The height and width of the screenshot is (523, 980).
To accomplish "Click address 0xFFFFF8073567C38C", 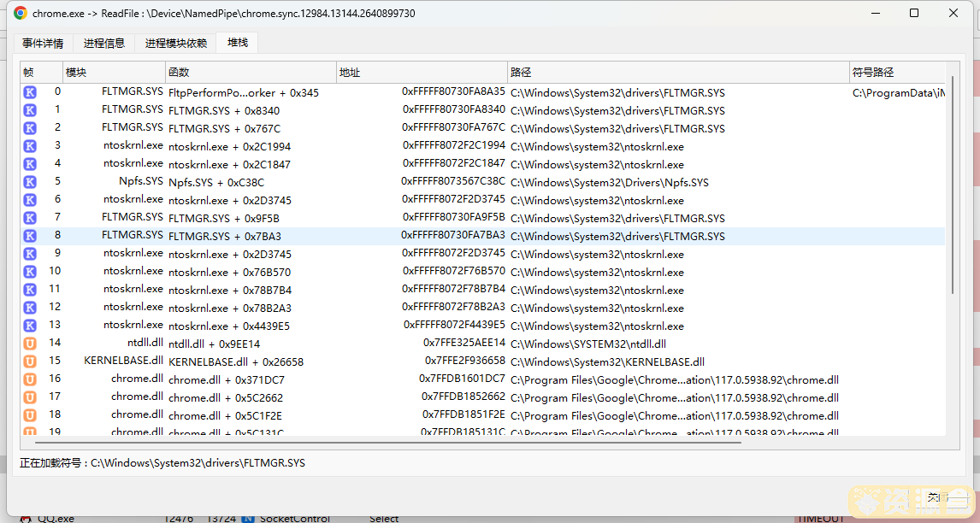I will [x=453, y=181].
